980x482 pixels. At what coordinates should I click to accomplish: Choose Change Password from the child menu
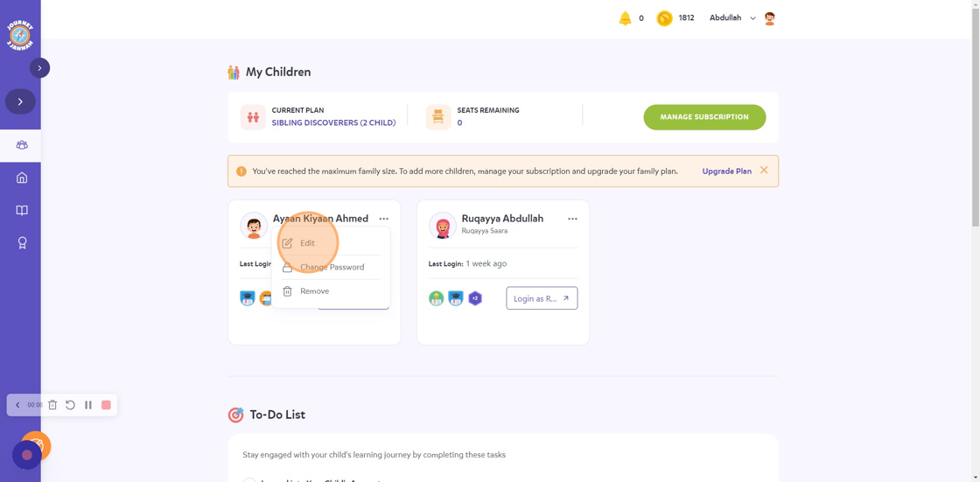(x=331, y=267)
